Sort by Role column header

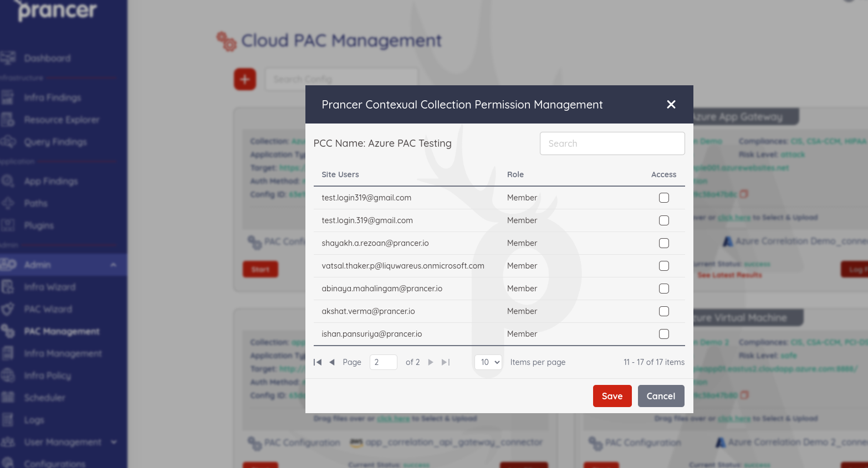pos(515,174)
